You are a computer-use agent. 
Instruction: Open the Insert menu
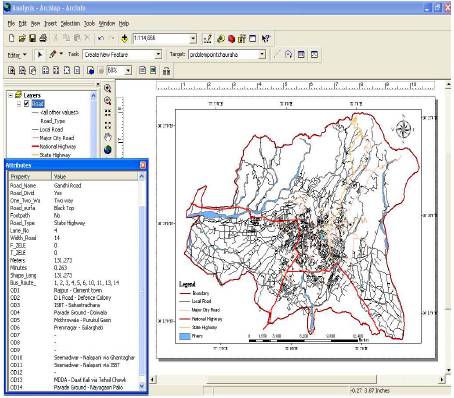point(50,23)
